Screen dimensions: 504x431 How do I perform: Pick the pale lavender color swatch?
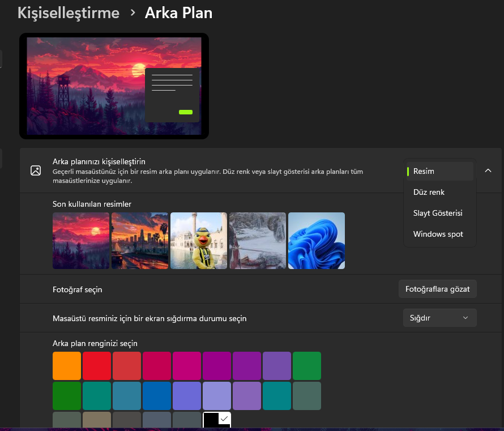pos(217,396)
